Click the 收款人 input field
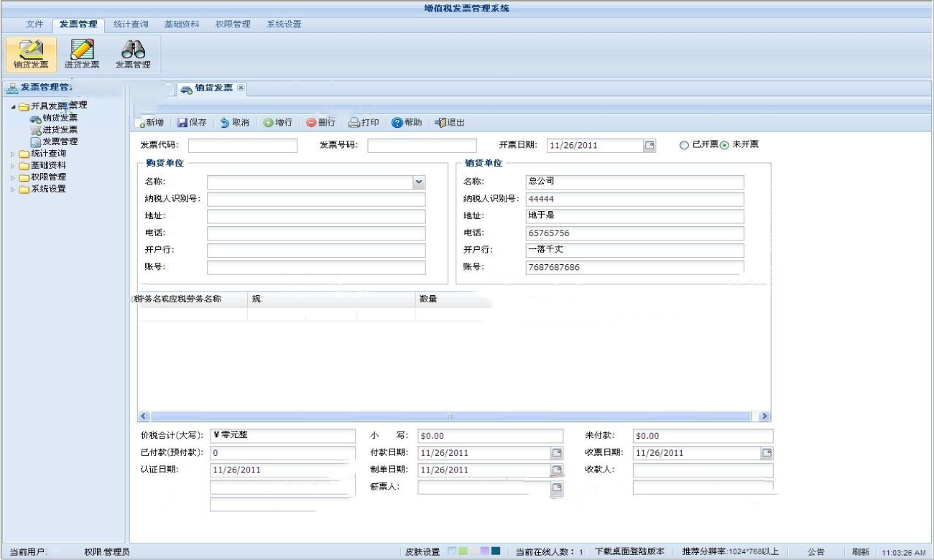 coord(703,470)
